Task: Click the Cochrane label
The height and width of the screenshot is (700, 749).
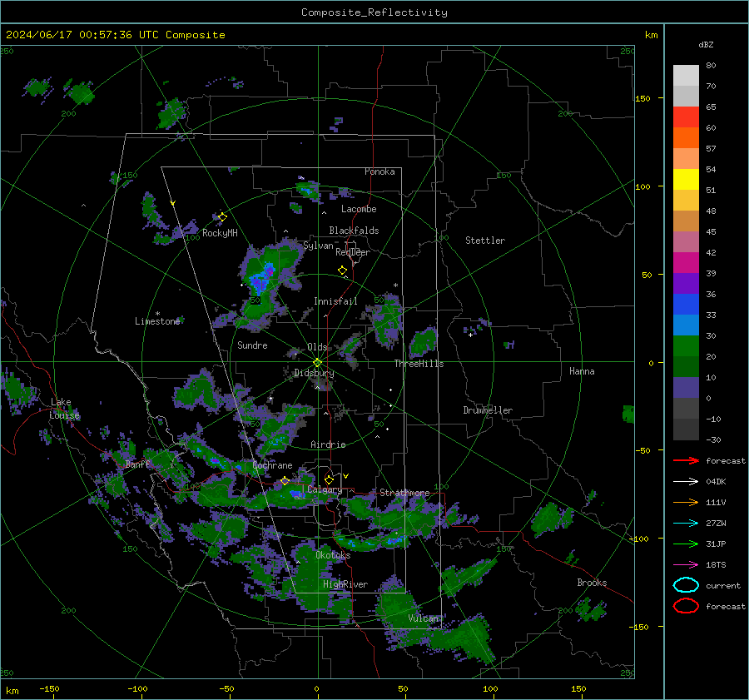Action: [272, 465]
